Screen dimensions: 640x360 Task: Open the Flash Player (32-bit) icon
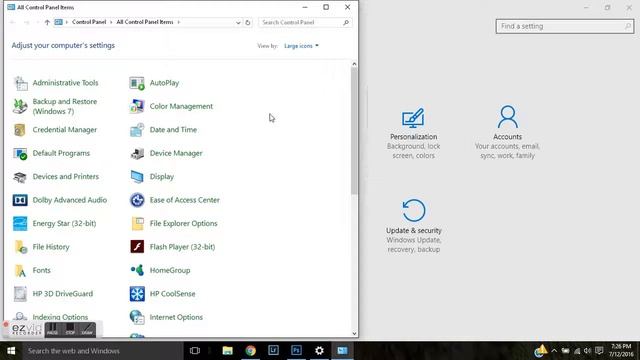(137, 247)
